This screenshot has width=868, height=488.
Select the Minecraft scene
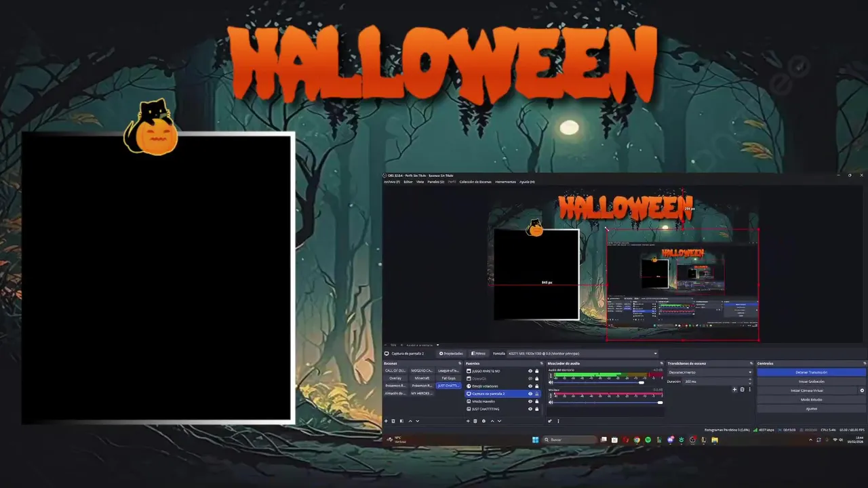tap(422, 378)
